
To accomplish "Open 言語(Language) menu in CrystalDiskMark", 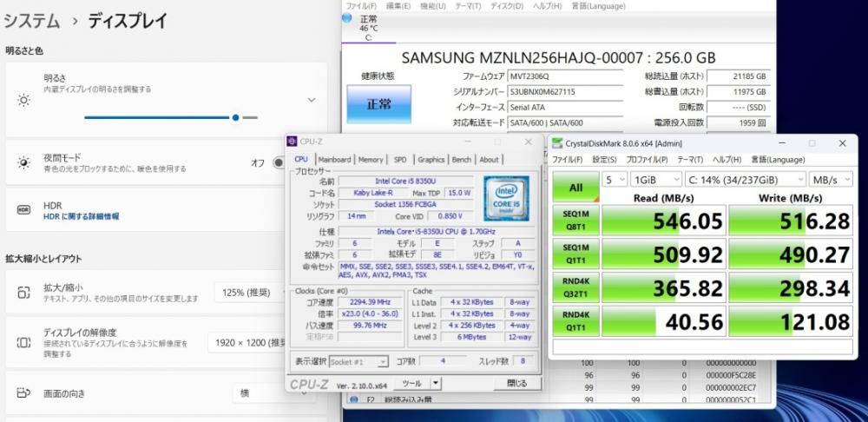I will coord(778,160).
